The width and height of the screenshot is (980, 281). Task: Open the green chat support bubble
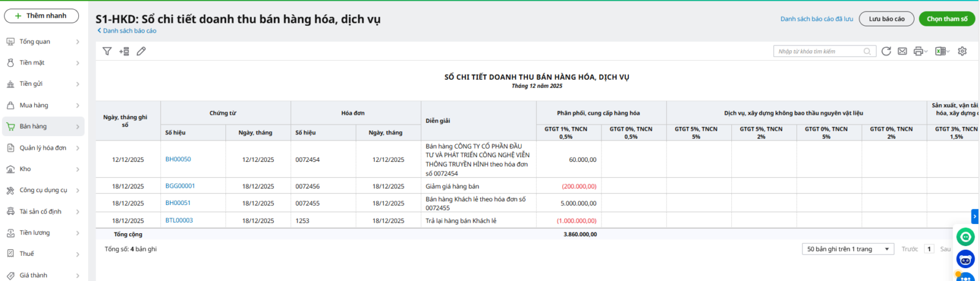tap(965, 237)
